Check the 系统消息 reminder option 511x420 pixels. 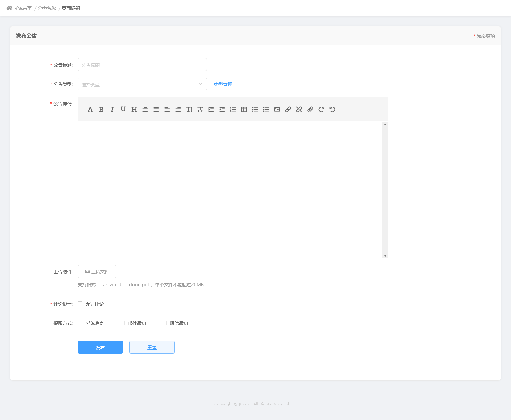80,323
